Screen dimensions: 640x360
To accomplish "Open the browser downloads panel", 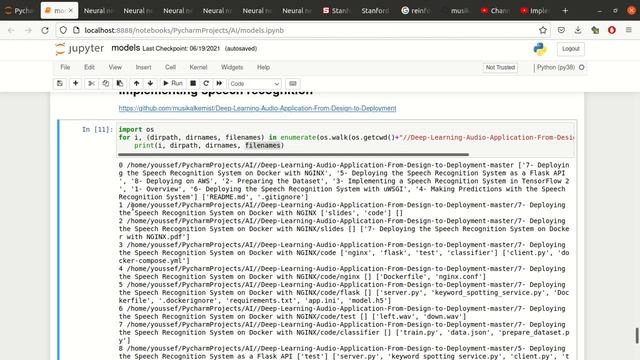I will (578, 30).
